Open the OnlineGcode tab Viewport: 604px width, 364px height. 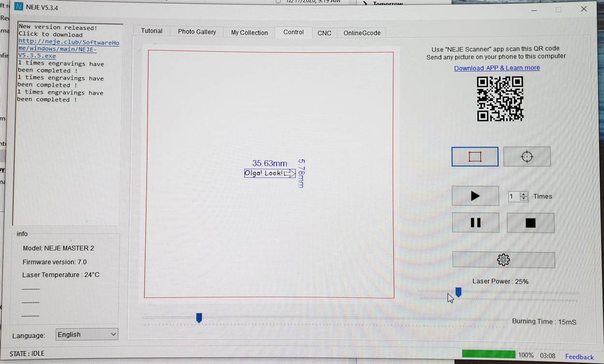(361, 33)
